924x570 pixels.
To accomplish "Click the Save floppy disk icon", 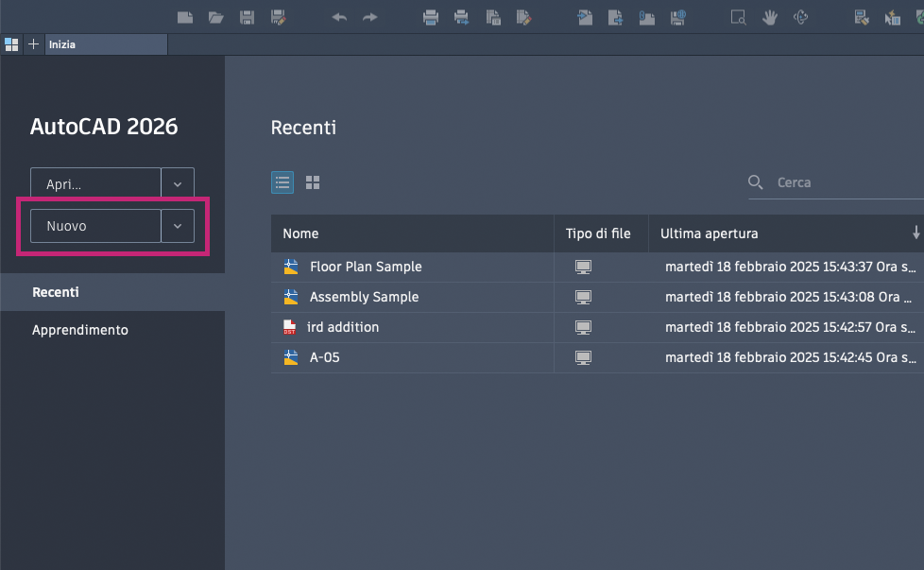I will pyautogui.click(x=247, y=18).
